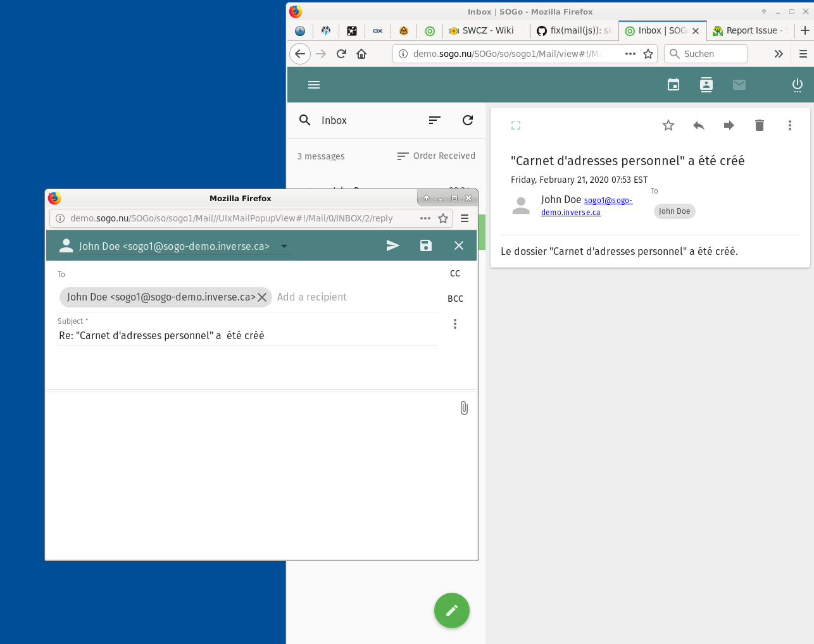Open the Order Received sort menu
The width and height of the screenshot is (814, 644).
pos(436,156)
